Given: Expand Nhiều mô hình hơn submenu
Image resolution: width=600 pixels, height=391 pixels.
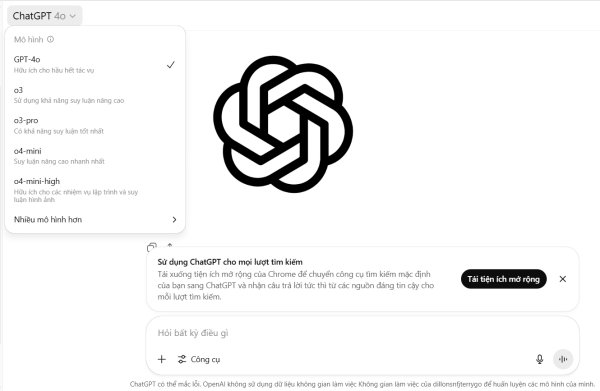Looking at the screenshot, I should pyautogui.click(x=95, y=220).
